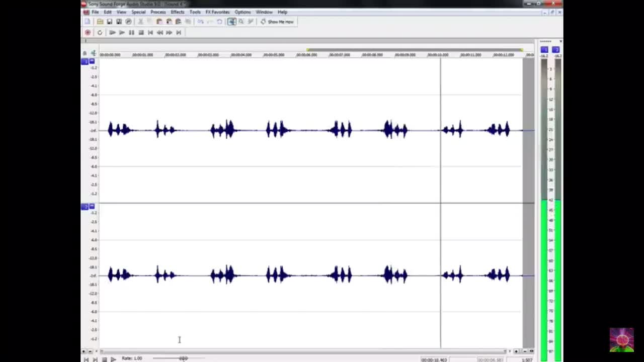Click the data window Stop button at bottom
The height and width of the screenshot is (362, 644).
pos(104,359)
